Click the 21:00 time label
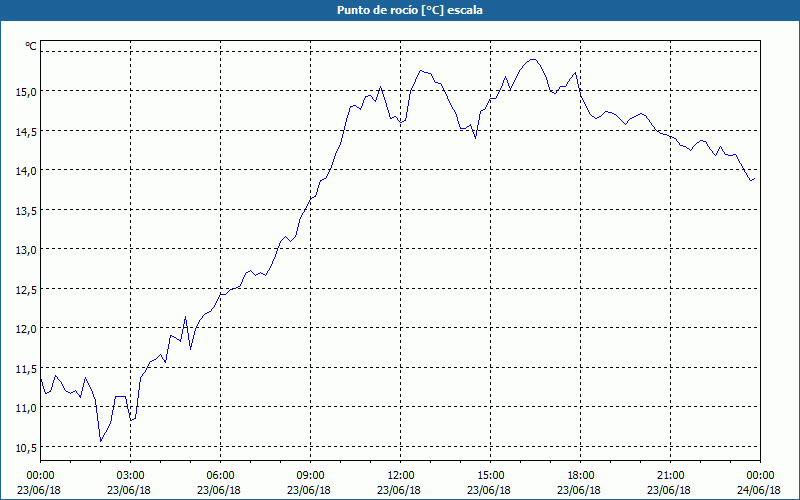Screen dimensions: 800x500 click(x=670, y=476)
